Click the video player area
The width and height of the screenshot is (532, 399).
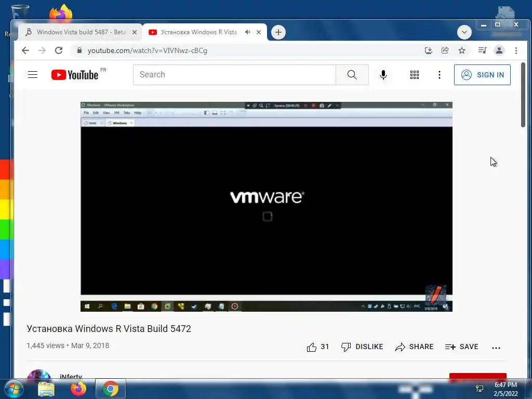point(267,207)
